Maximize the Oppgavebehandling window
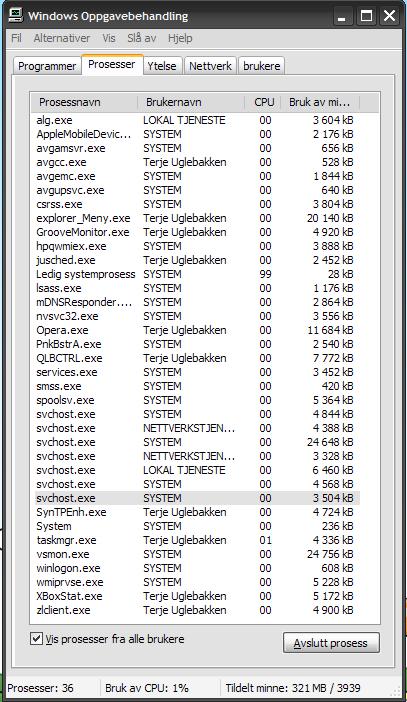 coord(366,16)
